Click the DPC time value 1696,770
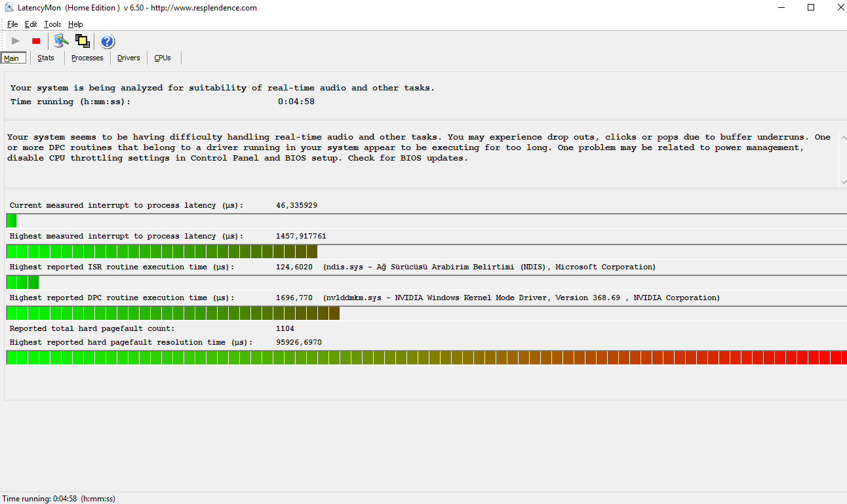Viewport: 847px width, 504px height. pyautogui.click(x=294, y=298)
